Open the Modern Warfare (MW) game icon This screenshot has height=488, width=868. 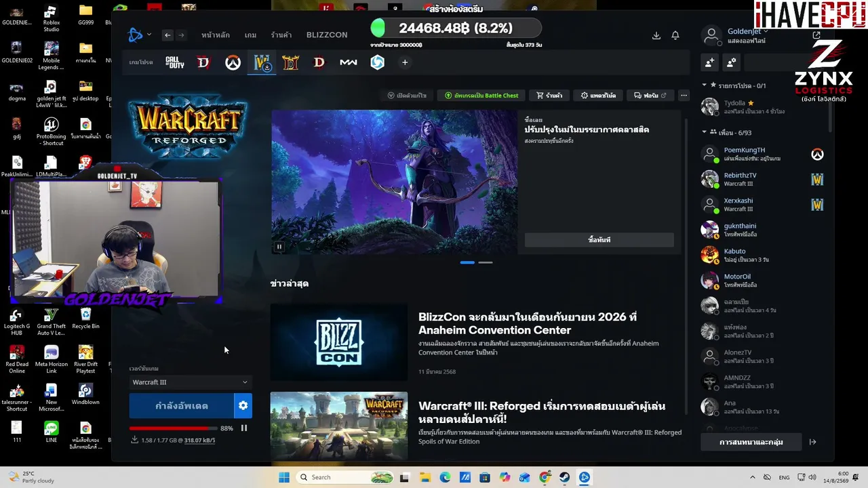click(348, 62)
